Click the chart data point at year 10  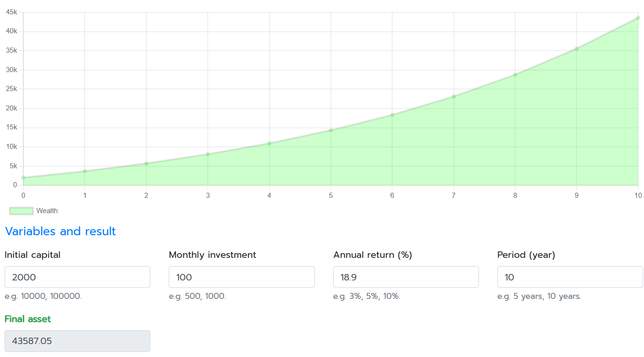point(638,18)
